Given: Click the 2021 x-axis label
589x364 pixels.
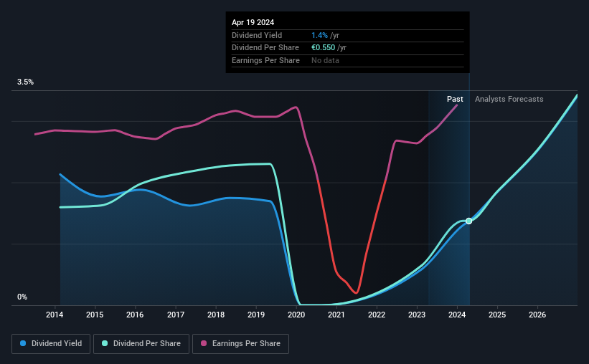Looking at the screenshot, I should pos(336,315).
